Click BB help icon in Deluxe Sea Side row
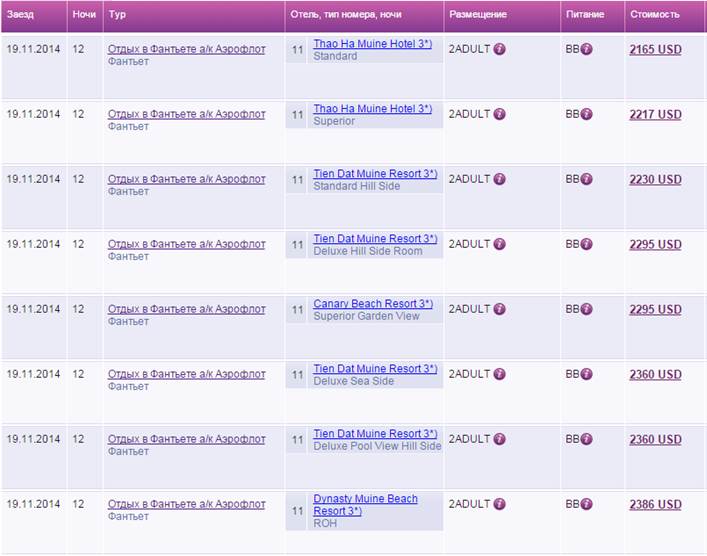The image size is (707, 556). tap(587, 374)
